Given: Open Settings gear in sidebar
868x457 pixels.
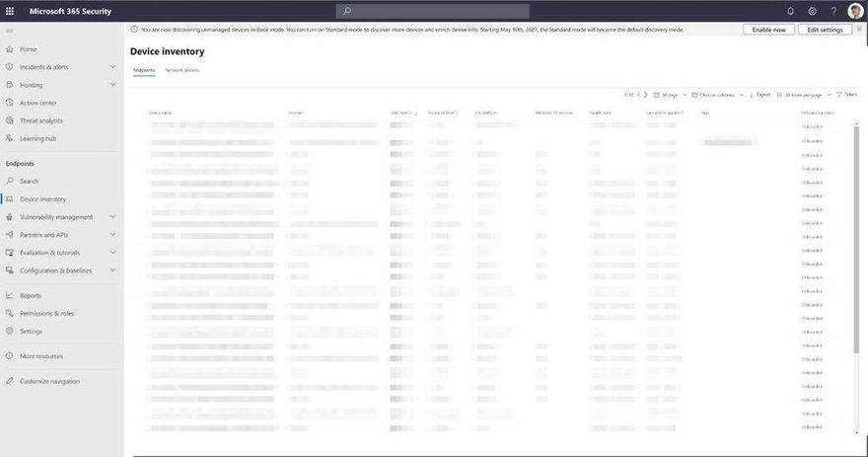Looking at the screenshot, I should 10,332.
